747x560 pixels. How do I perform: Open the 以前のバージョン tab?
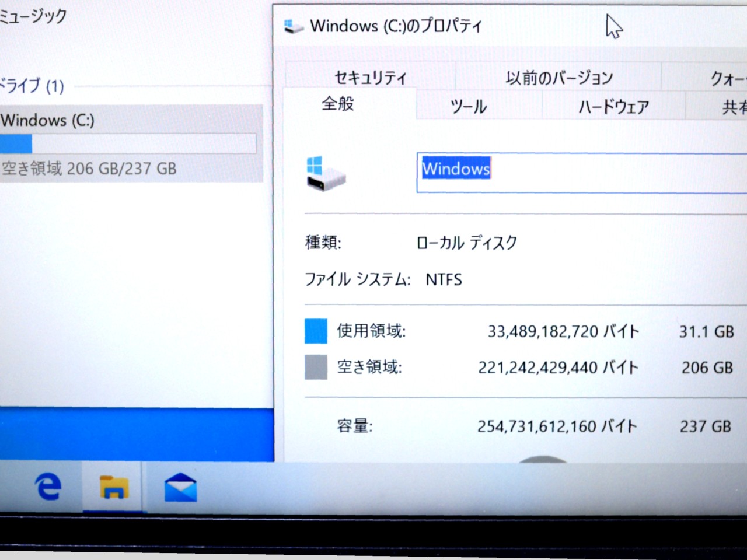pos(558,78)
